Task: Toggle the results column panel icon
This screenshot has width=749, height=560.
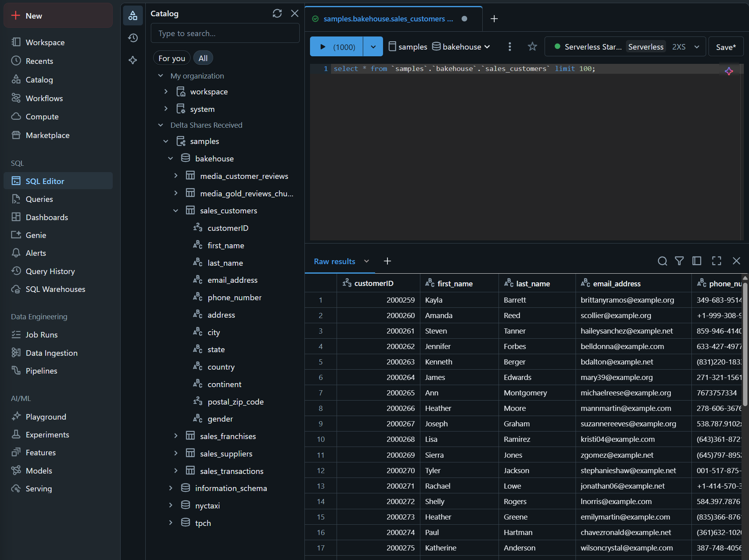Action: point(697,261)
